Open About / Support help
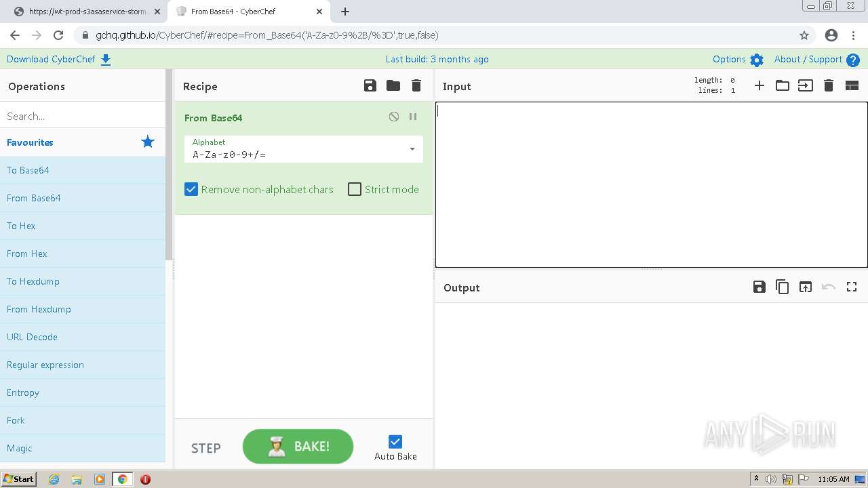 (x=816, y=59)
